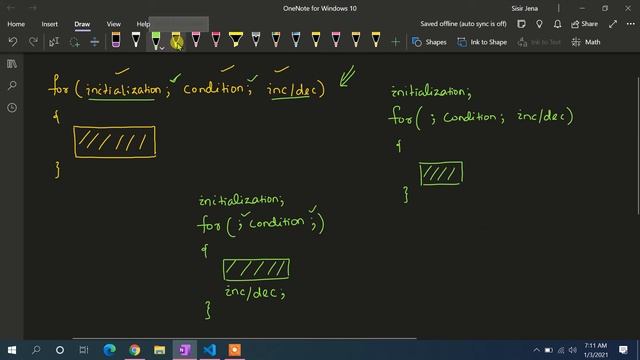
Task: Open the Math assistant
Action: [586, 42]
